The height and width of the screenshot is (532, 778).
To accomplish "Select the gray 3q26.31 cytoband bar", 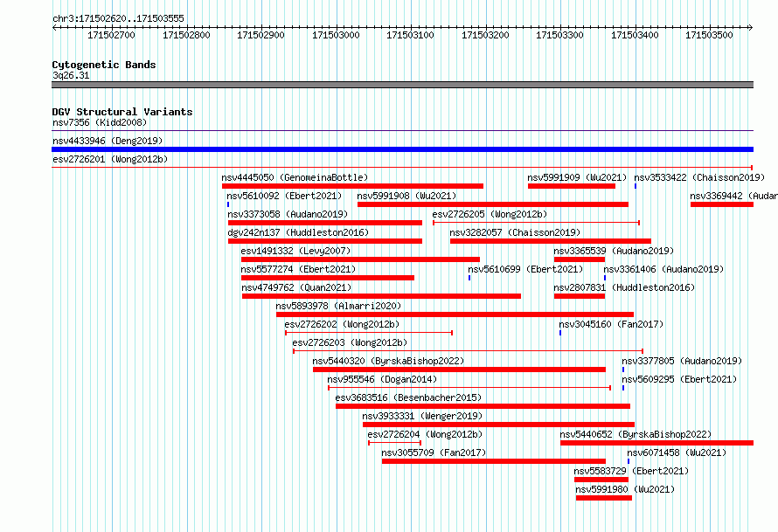I will (x=402, y=85).
